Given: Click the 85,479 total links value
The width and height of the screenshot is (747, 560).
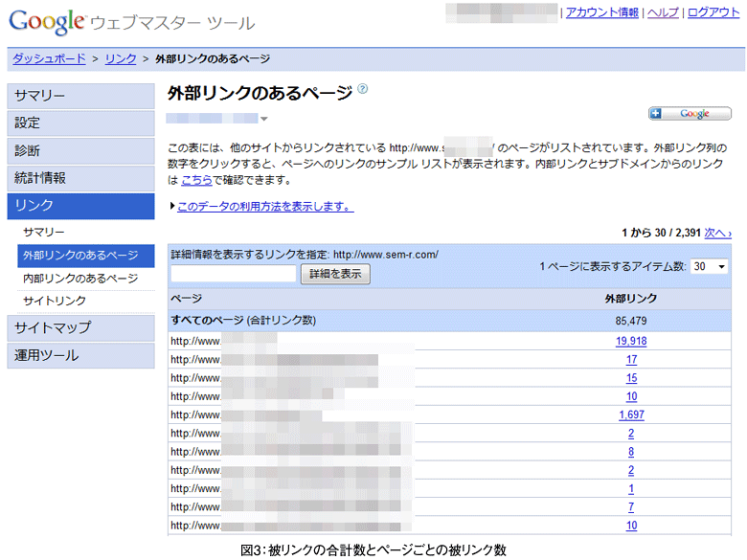Looking at the screenshot, I should [x=631, y=321].
